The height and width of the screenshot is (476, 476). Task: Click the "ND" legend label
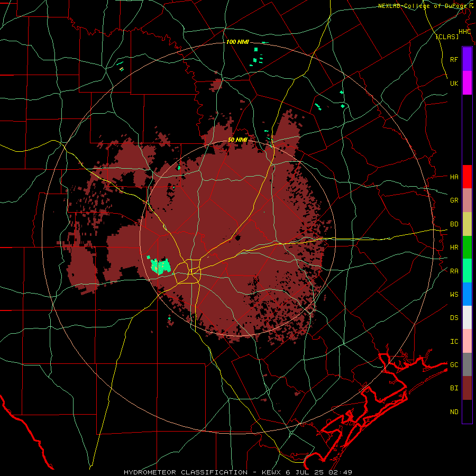point(454,411)
